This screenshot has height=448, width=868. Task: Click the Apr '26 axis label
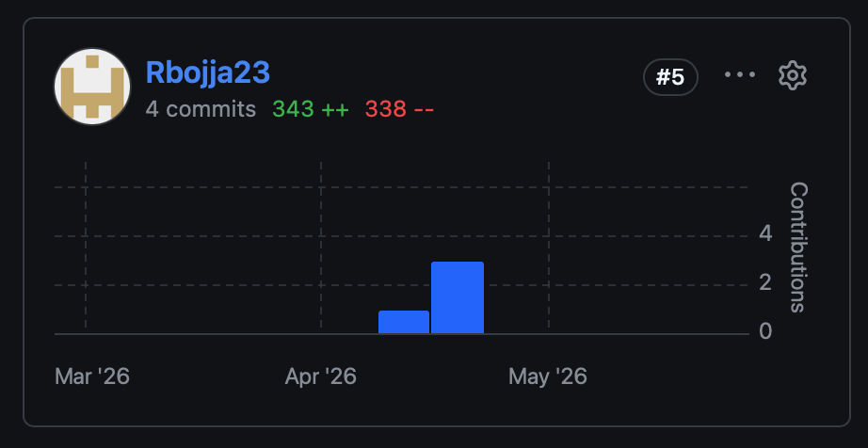point(320,377)
